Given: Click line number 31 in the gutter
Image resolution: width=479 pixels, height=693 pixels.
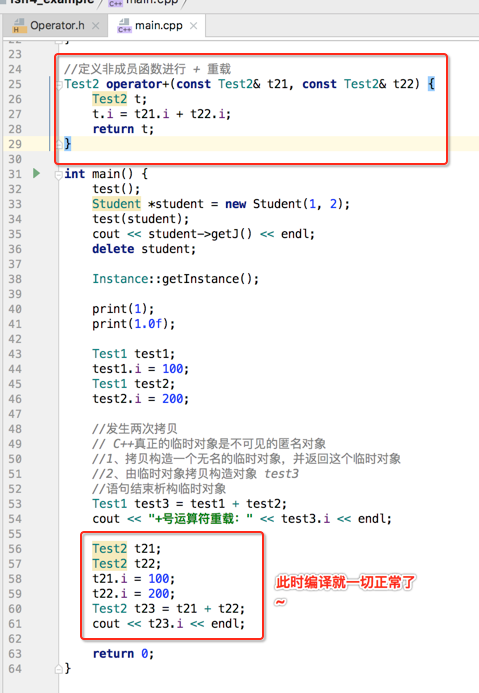Looking at the screenshot, I should (x=15, y=174).
